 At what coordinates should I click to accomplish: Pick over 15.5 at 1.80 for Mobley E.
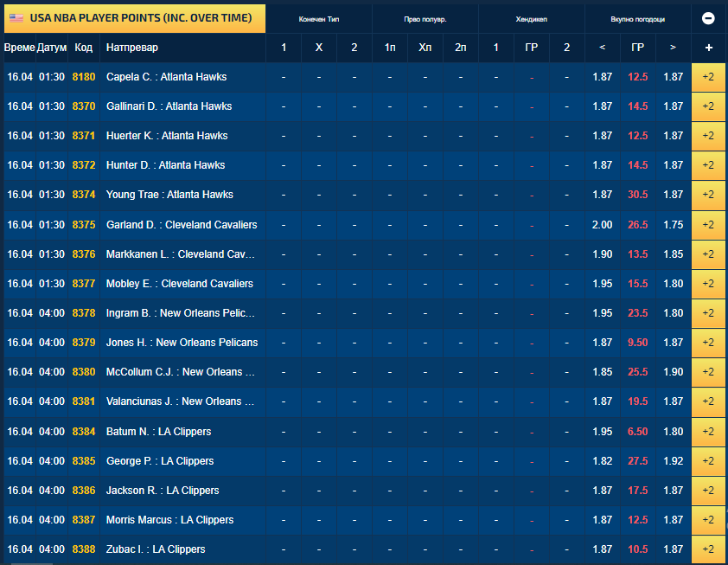pos(674,284)
